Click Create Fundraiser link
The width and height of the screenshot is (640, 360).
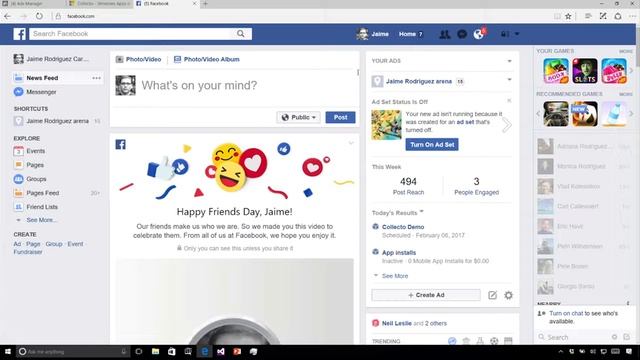click(28, 252)
